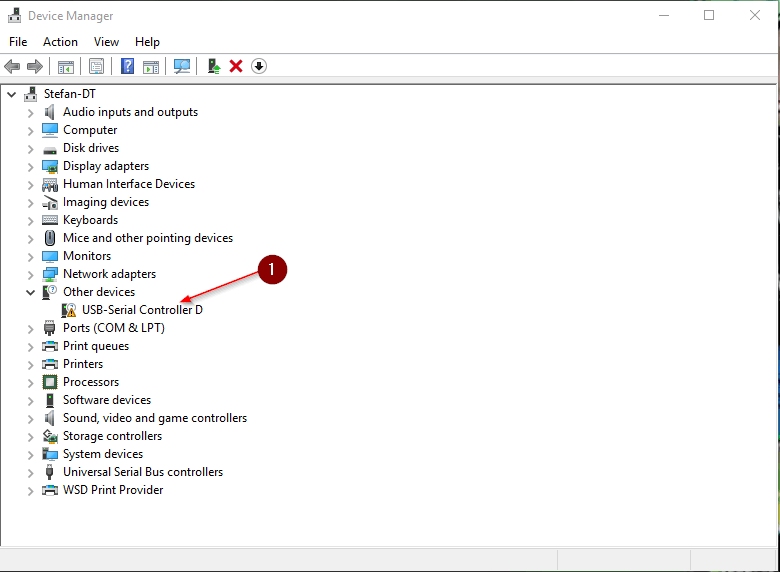The height and width of the screenshot is (572, 780).
Task: Click the Disable device down-arrow icon
Action: pos(259,66)
